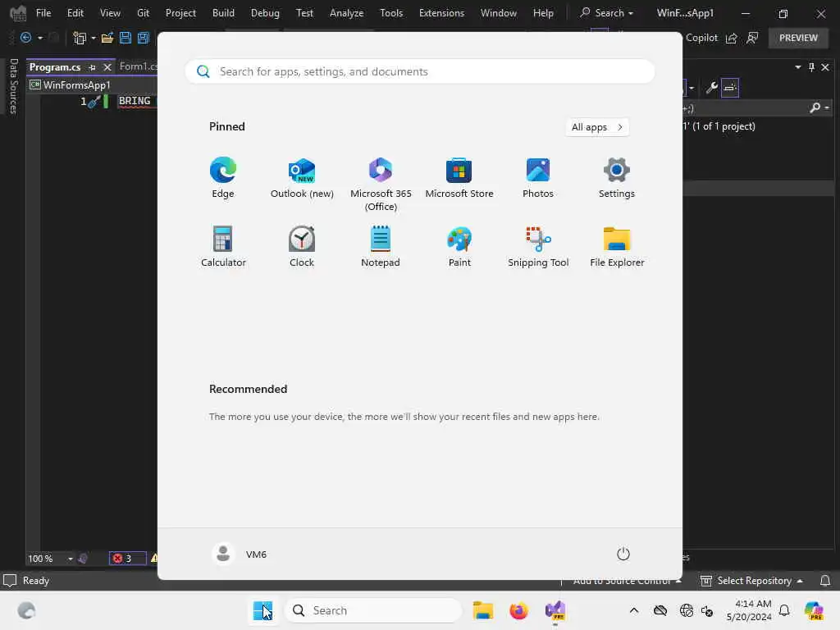Open Microsoft Store from Start menu

[459, 178]
